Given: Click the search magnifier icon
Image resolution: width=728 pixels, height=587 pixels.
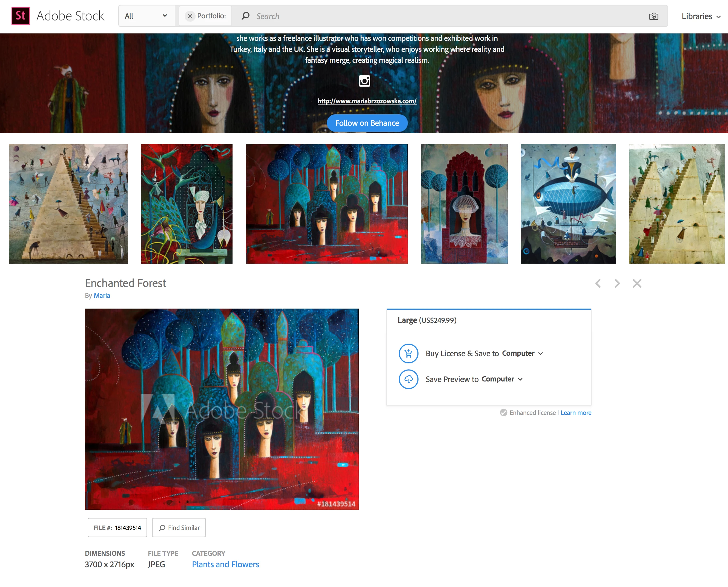Looking at the screenshot, I should (x=245, y=16).
